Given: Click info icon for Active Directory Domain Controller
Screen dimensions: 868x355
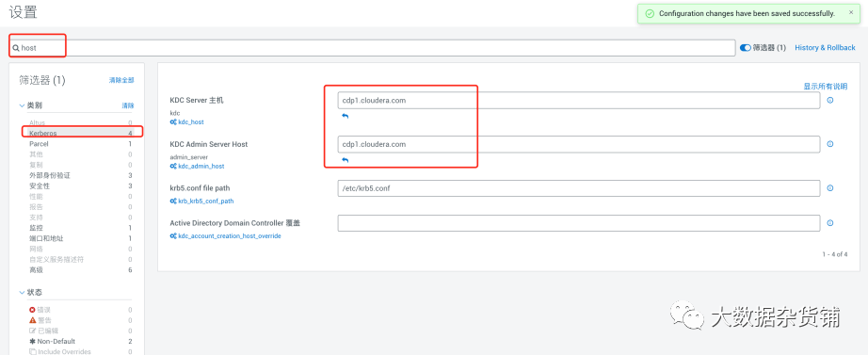Looking at the screenshot, I should [x=829, y=223].
